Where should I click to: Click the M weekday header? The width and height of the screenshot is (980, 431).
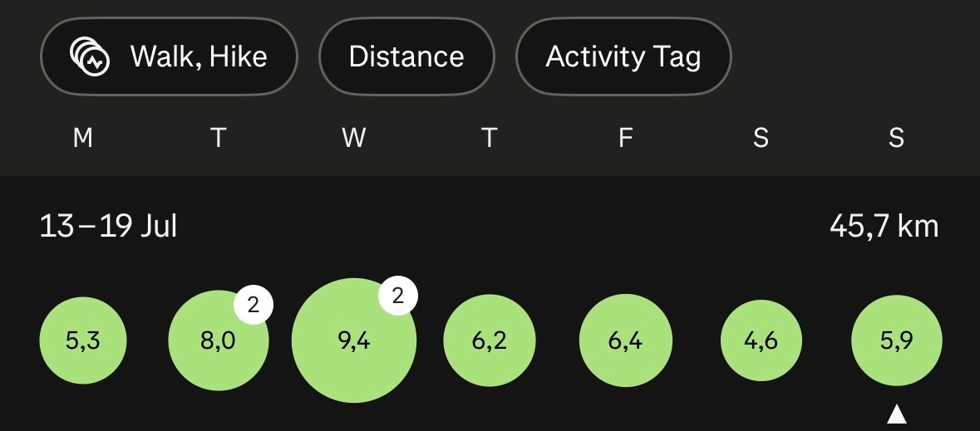[83, 137]
